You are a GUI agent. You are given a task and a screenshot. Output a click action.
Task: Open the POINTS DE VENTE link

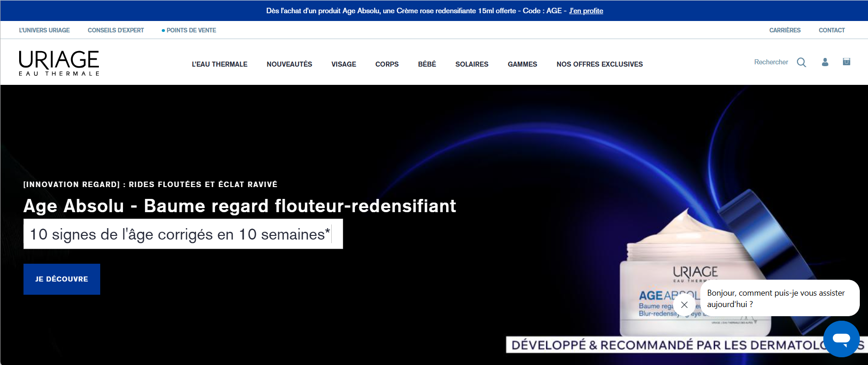(x=189, y=30)
